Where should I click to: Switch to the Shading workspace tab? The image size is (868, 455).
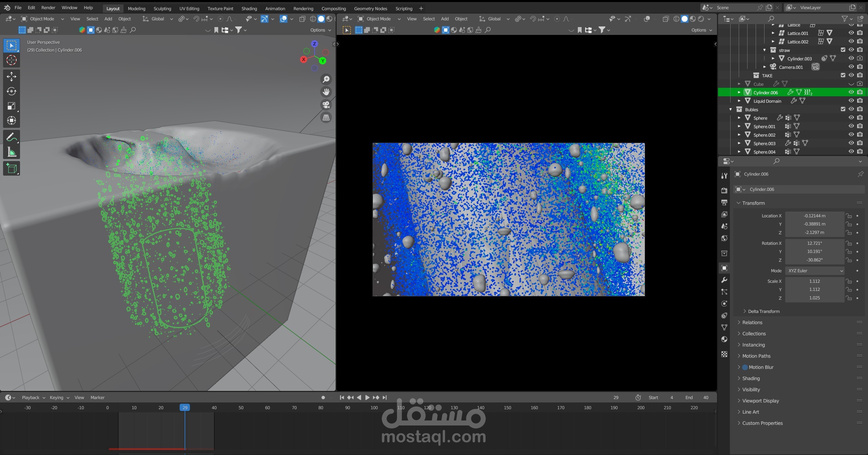coord(249,8)
